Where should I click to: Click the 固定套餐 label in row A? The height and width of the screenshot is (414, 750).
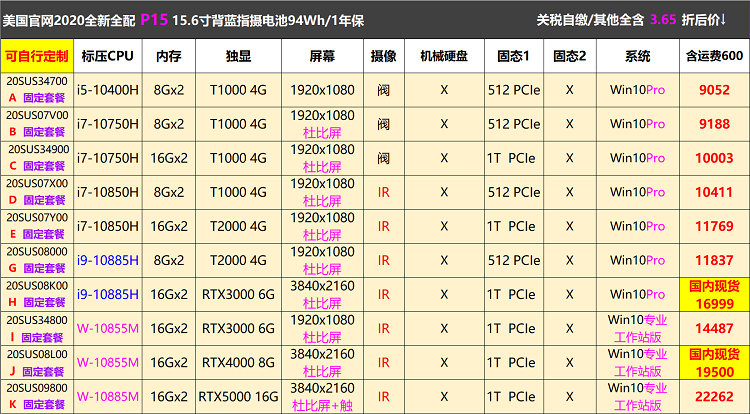pyautogui.click(x=44, y=98)
